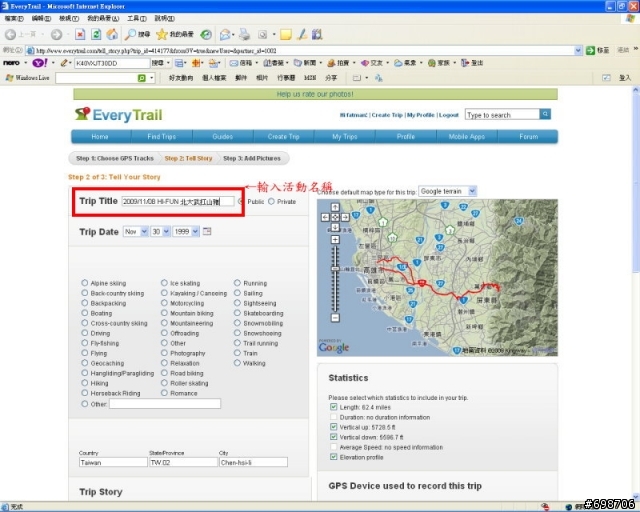Toggle Length 62.4 miles checkbox
Viewport: 640px width, 512px height.
tap(333, 407)
